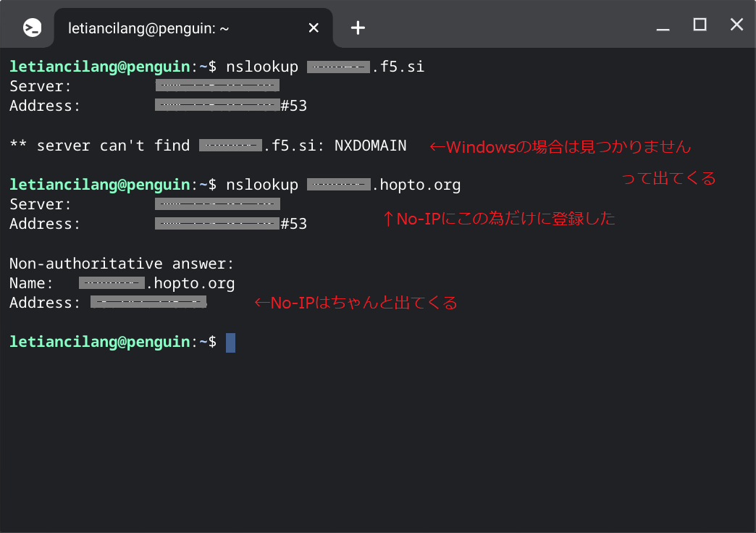Click "server can't find" message text
Image resolution: width=756 pixels, height=533 pixels.
point(113,146)
